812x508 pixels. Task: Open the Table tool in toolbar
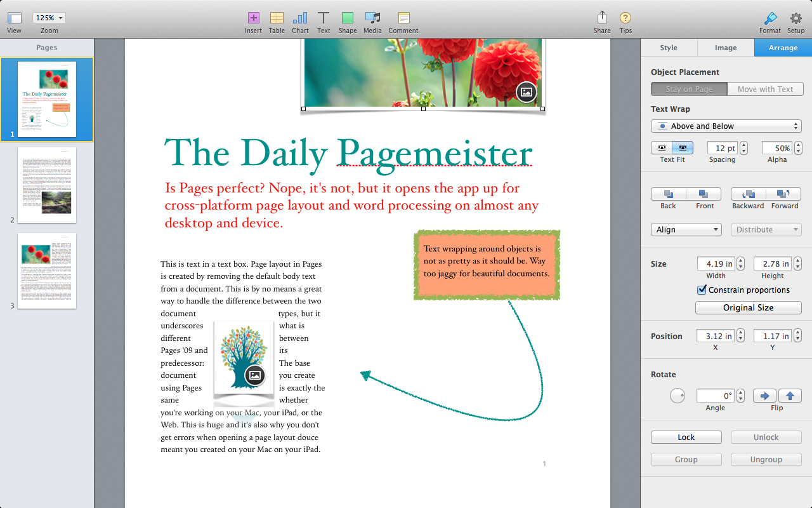(x=277, y=18)
